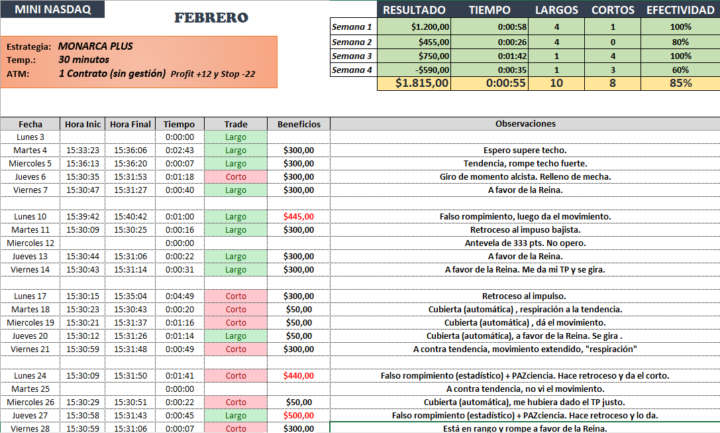Click the total effectiveness 85% cell
Viewport: 720px width, 433px height.
(x=680, y=83)
